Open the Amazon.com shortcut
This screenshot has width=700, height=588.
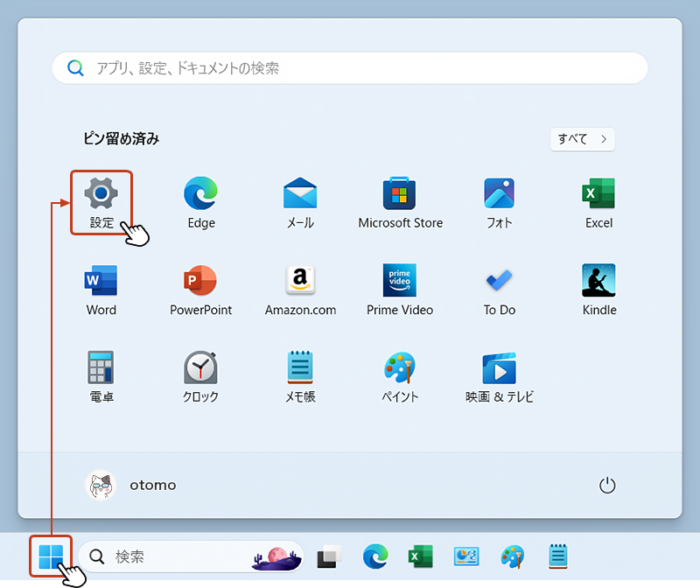click(300, 290)
